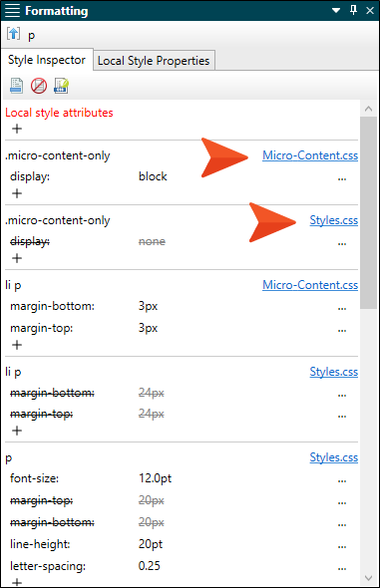Open ellipsis for letter-spacing 0.25
Image resolution: width=380 pixels, height=588 pixels.
coord(342,569)
